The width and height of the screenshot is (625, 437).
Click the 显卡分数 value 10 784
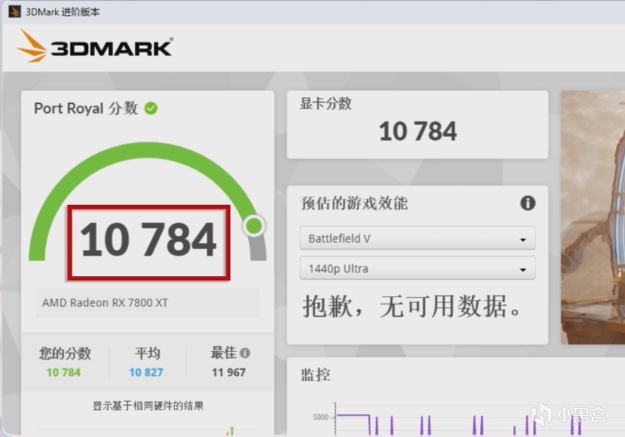pyautogui.click(x=418, y=131)
